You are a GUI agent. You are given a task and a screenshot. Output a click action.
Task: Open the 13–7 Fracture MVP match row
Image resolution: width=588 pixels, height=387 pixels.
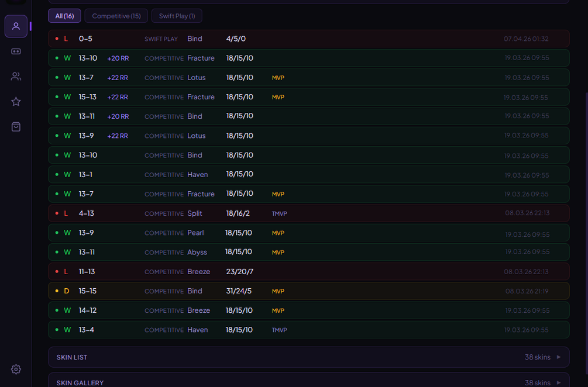click(x=308, y=193)
